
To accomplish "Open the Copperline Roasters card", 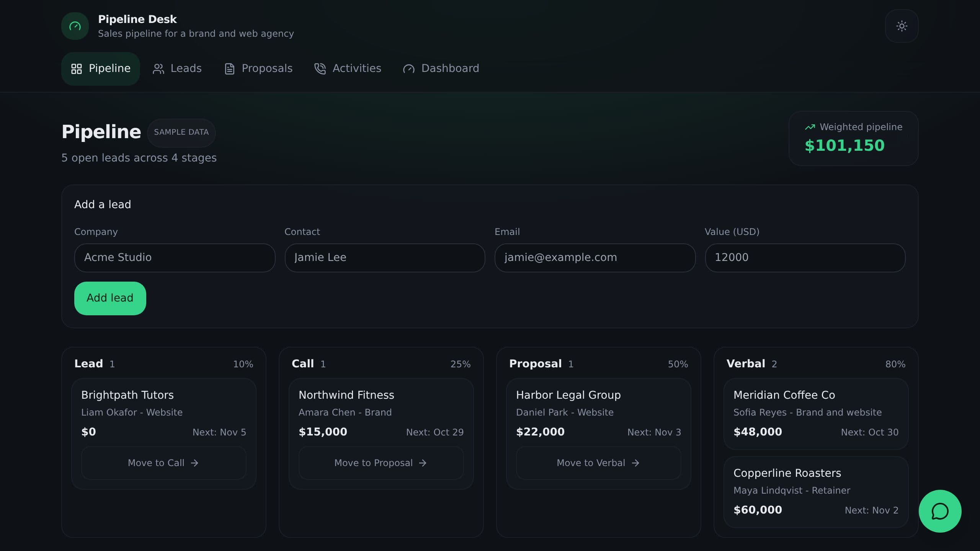I will [816, 492].
